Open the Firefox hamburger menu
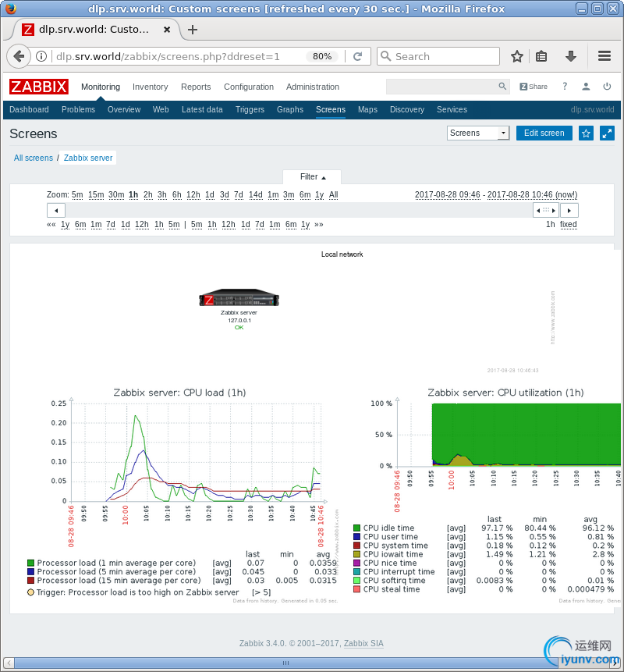624x672 pixels. coord(604,56)
